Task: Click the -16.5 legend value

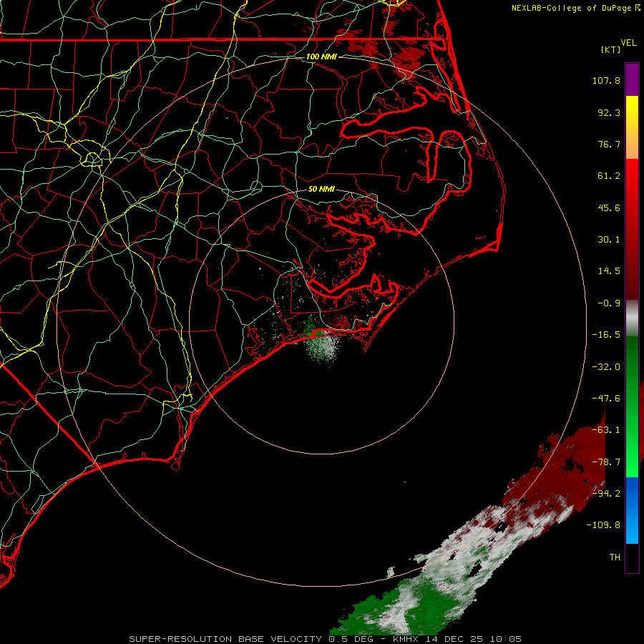Action: coord(606,335)
